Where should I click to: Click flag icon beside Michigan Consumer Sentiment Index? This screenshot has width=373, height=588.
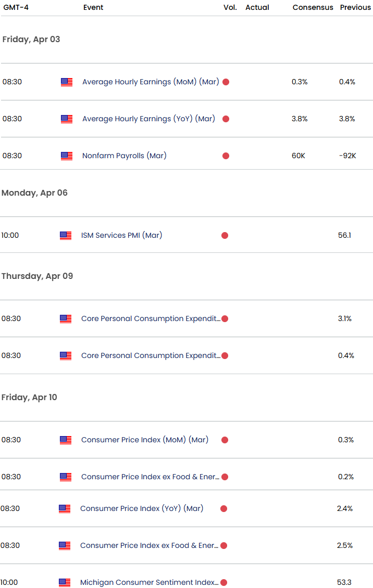(65, 582)
